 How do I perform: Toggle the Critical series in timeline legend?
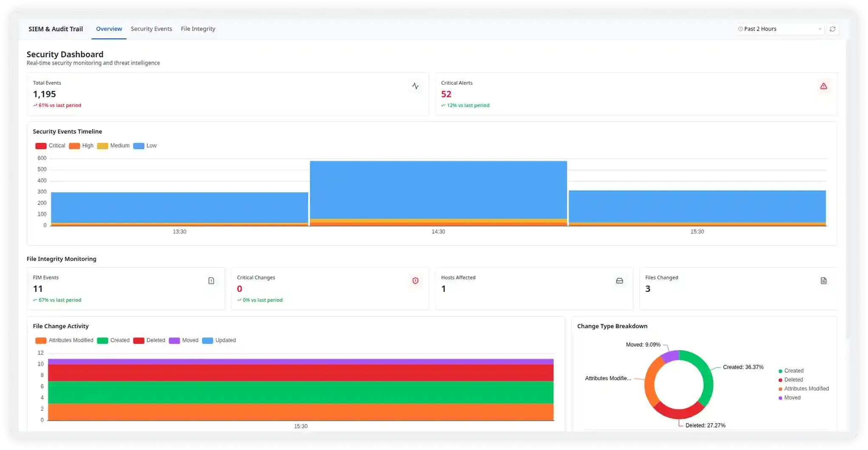pos(50,146)
